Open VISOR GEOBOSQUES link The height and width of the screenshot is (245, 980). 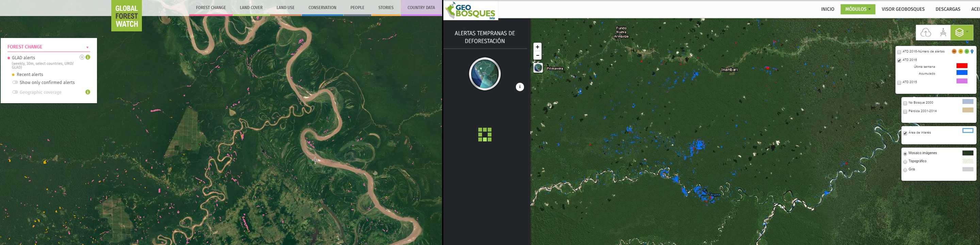pos(903,9)
